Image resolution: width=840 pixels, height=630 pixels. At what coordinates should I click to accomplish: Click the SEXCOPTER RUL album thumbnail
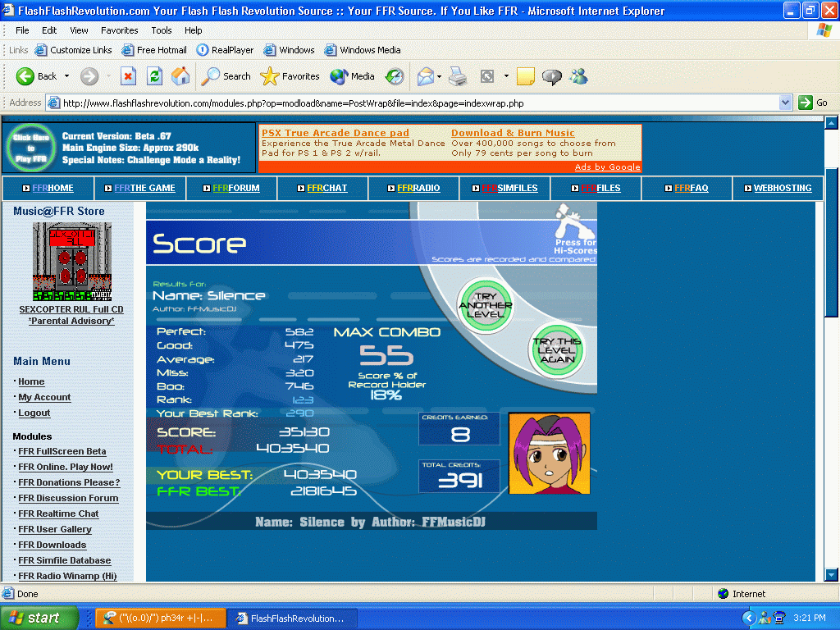pos(72,262)
